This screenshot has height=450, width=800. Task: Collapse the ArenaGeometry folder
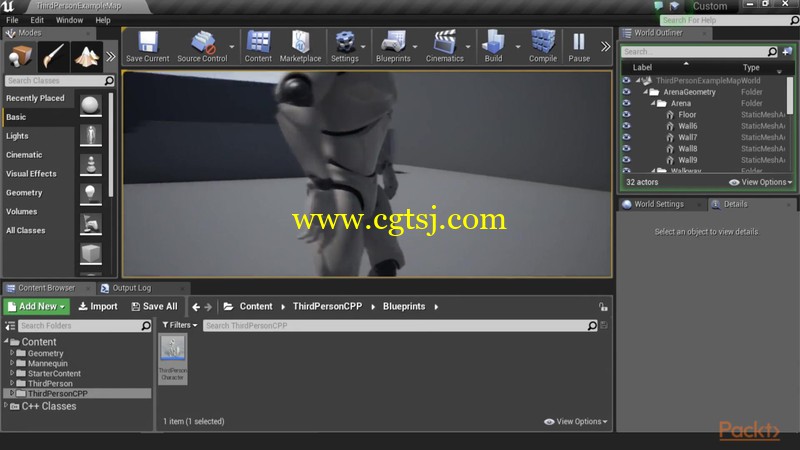coord(645,92)
